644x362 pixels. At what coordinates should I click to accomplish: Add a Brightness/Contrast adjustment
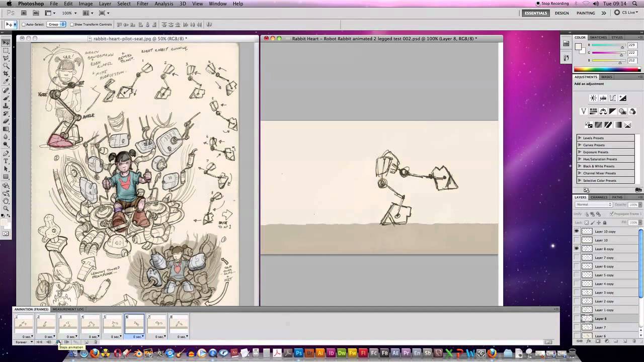[593, 98]
